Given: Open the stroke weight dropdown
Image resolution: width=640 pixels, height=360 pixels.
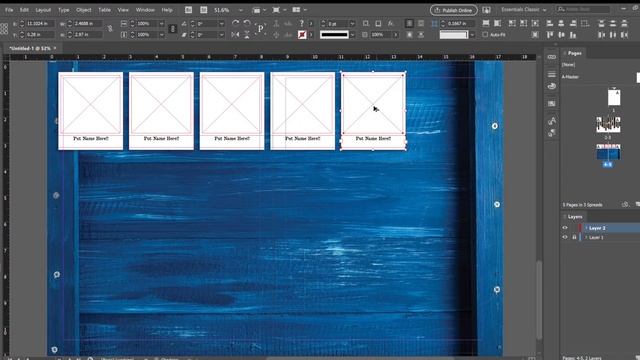Looking at the screenshot, I should click(x=352, y=24).
